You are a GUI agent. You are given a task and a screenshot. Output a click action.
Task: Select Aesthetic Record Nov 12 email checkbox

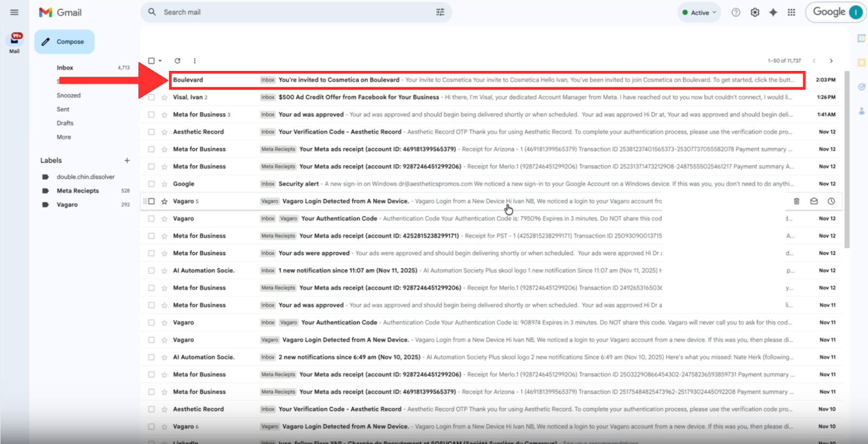[x=151, y=132]
